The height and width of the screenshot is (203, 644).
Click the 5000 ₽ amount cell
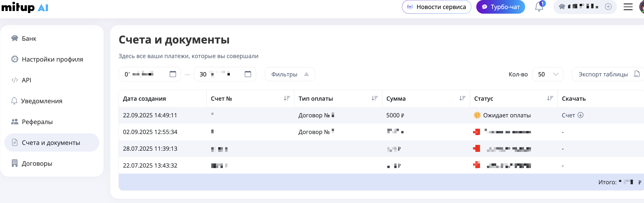395,115
